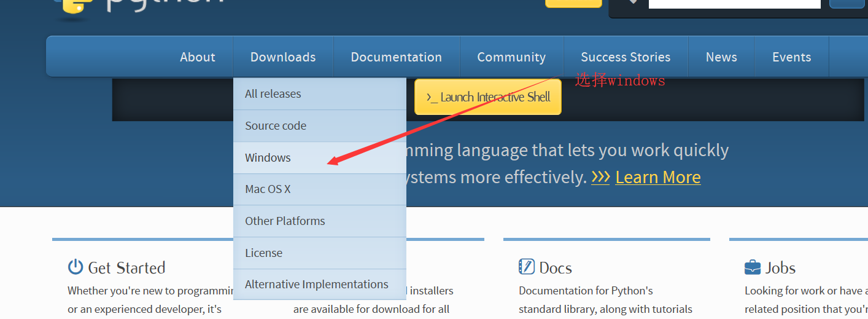The image size is (868, 319).
Task: Click text "Documentation for Python's"
Action: click(586, 291)
